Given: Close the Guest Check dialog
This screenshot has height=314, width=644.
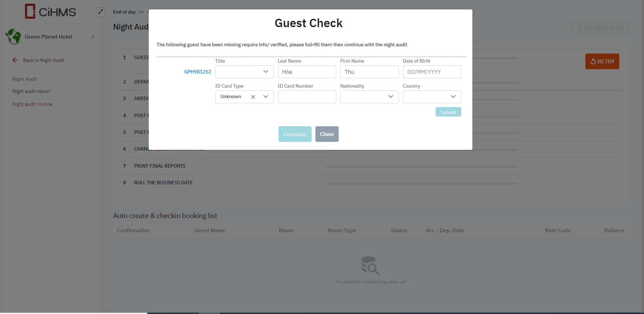Looking at the screenshot, I should [x=327, y=134].
